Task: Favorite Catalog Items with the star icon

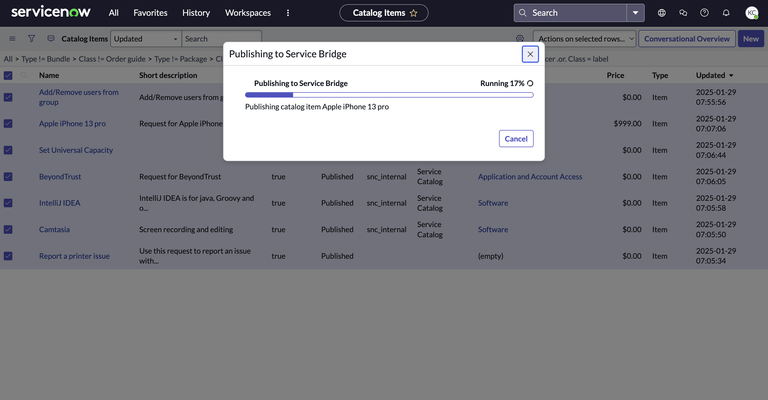Action: [x=413, y=13]
